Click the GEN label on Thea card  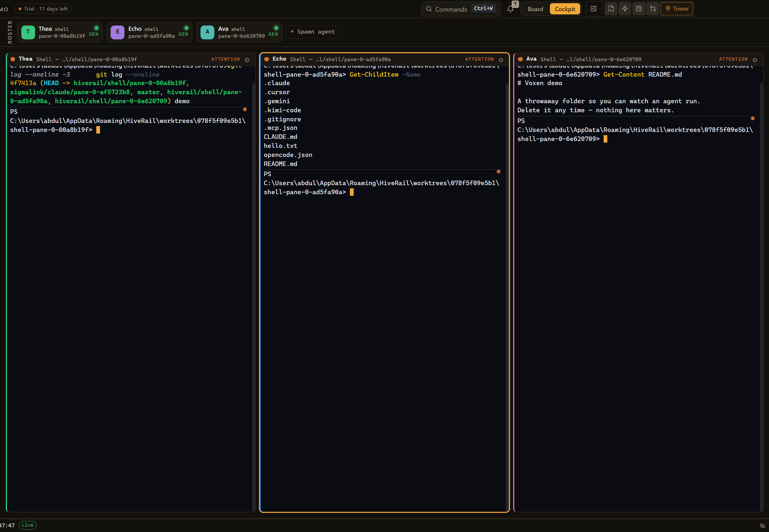(x=94, y=34)
